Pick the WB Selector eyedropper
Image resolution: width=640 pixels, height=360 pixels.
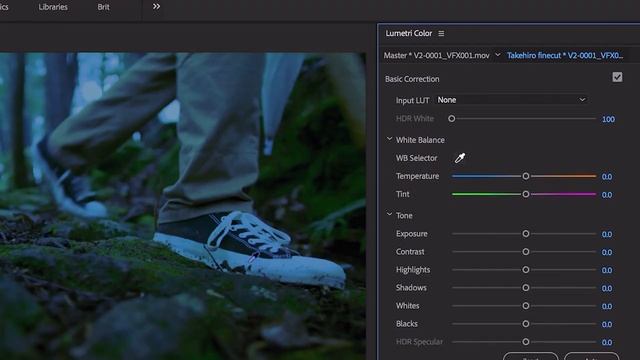pyautogui.click(x=460, y=158)
